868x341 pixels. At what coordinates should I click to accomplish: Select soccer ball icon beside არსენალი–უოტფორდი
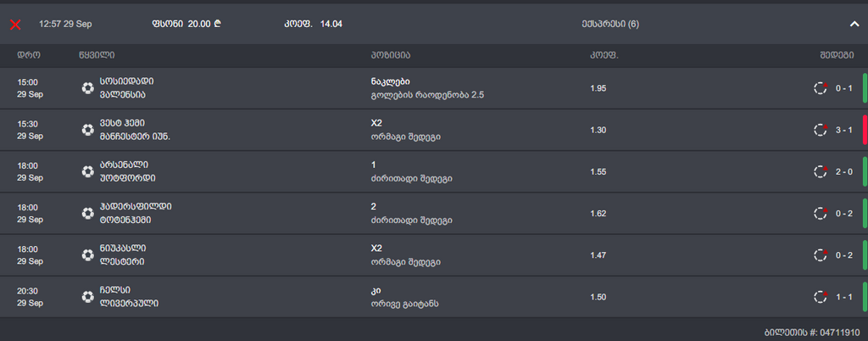click(x=87, y=171)
